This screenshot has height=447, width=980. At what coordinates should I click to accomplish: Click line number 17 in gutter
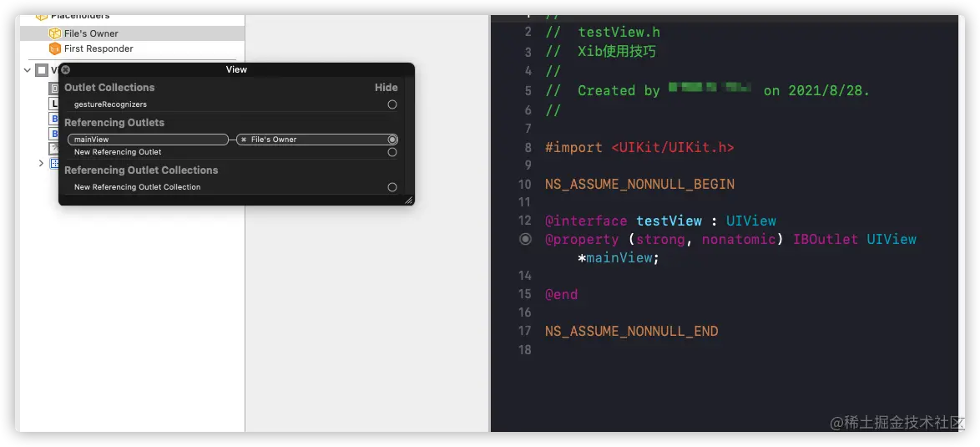(x=524, y=332)
